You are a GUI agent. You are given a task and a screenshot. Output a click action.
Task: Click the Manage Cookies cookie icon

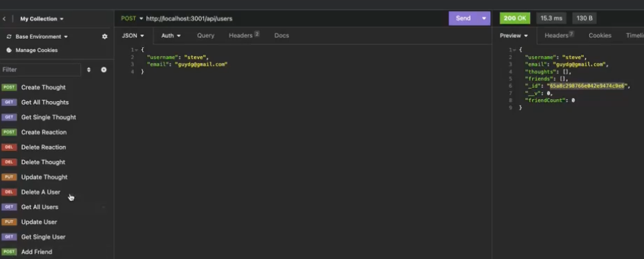[x=9, y=50]
